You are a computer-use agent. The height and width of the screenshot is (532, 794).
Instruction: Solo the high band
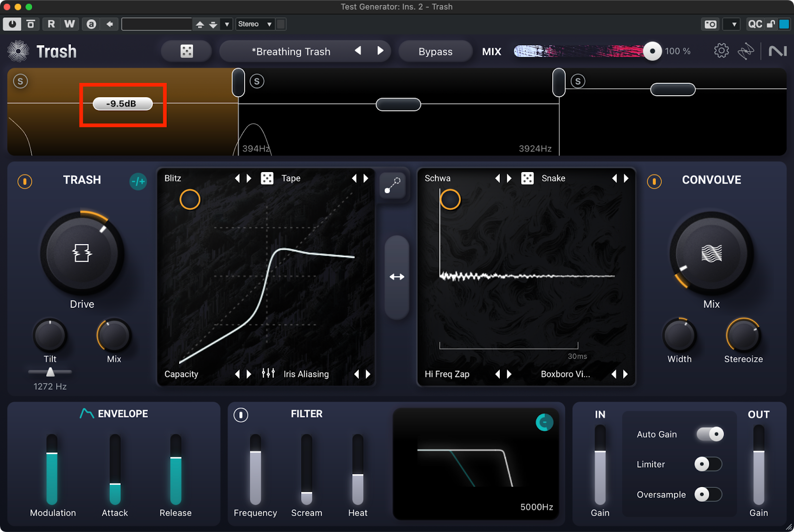(578, 81)
